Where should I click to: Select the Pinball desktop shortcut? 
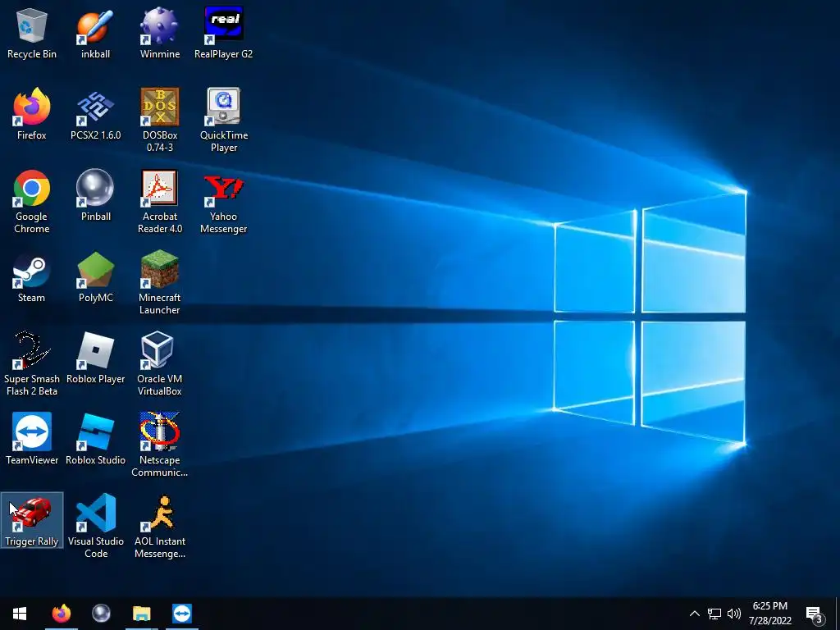95,196
